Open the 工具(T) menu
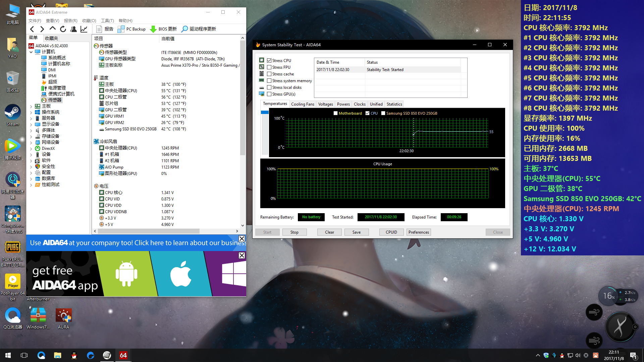Viewport: 644px width, 362px height. click(x=107, y=21)
